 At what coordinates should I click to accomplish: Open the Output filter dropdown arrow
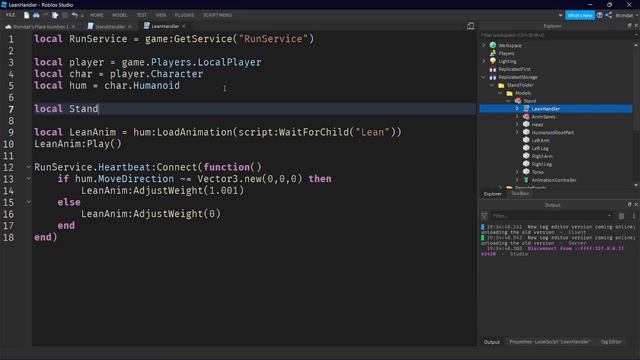[609, 216]
